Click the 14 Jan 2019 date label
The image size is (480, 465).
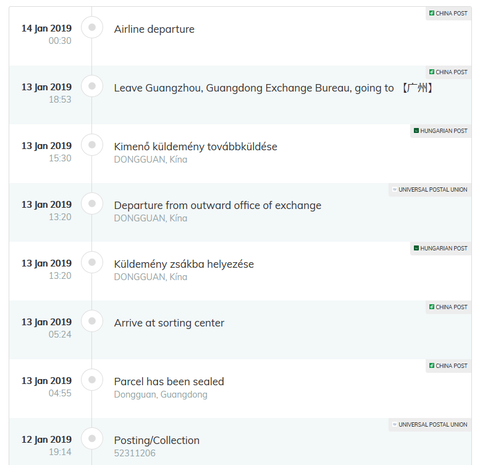[47, 28]
